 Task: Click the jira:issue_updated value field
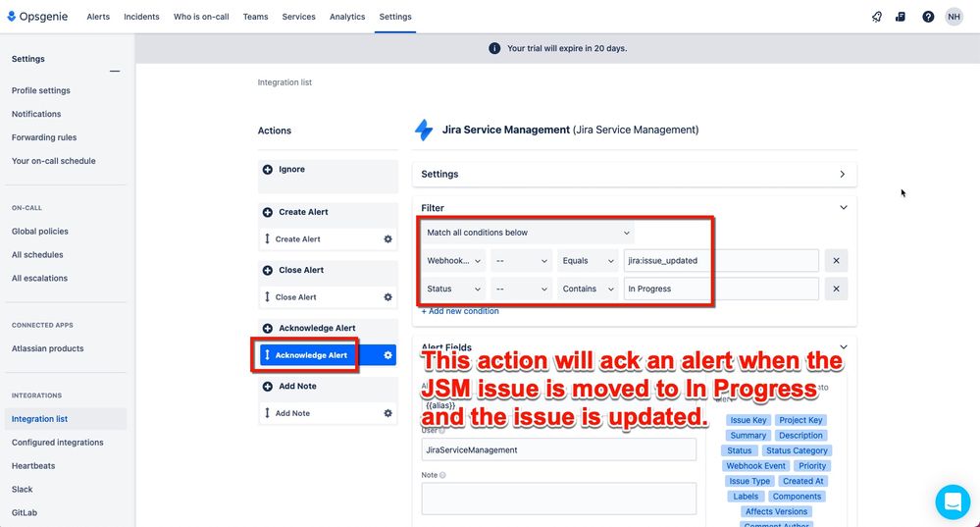721,261
